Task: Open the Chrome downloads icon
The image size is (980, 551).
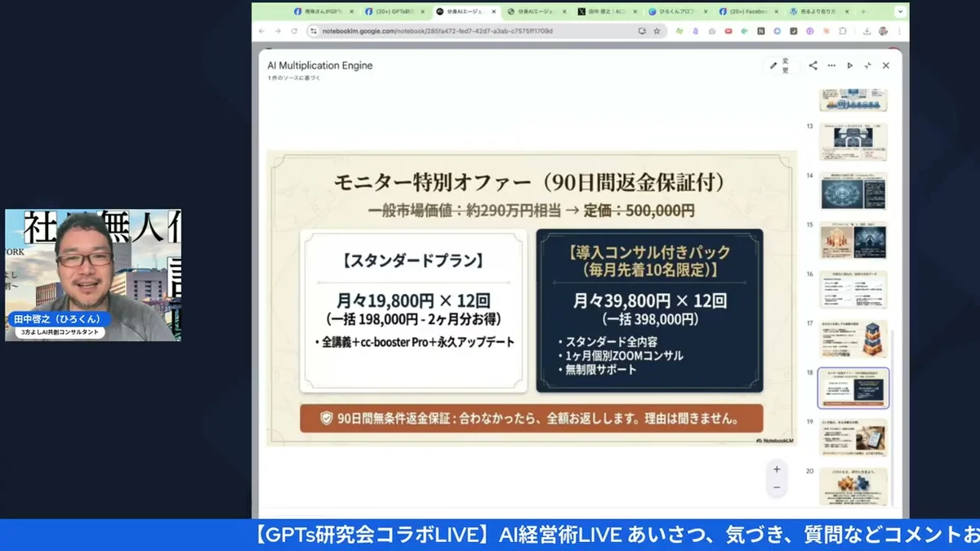Action: coord(866,31)
